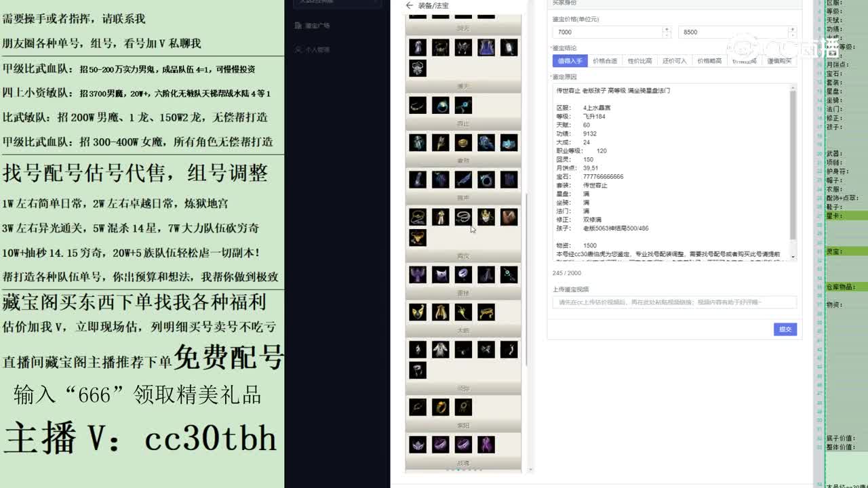Select the gold ingot-shaped item in 容止 row
Screen dimensions: 868x488
tap(463, 142)
